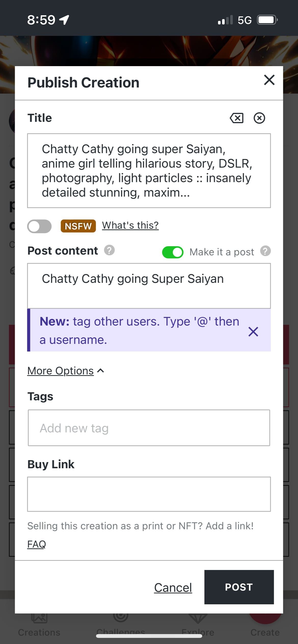Collapse the More Options section

[x=61, y=371]
